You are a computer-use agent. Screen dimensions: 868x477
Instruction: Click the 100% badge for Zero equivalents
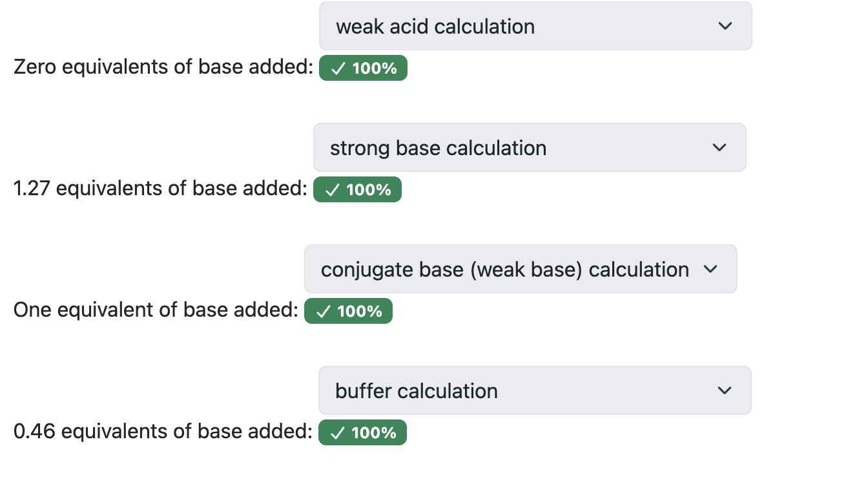[364, 69]
